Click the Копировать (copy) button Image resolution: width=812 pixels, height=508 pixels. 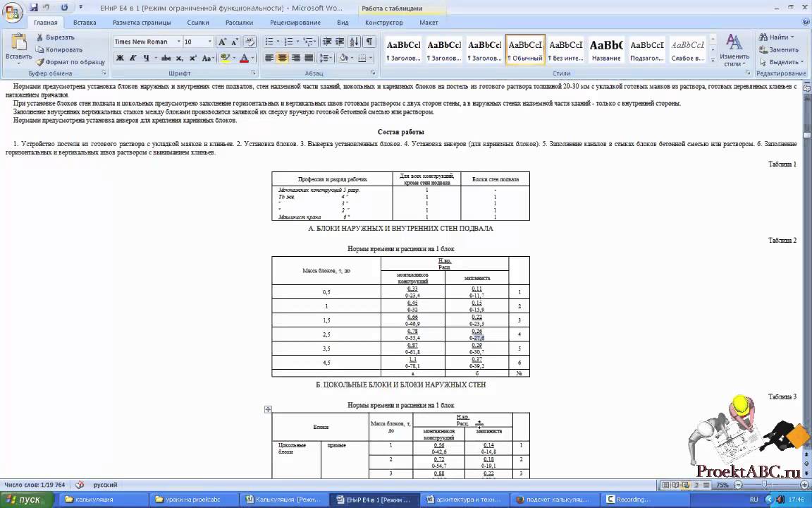pyautogui.click(x=59, y=50)
